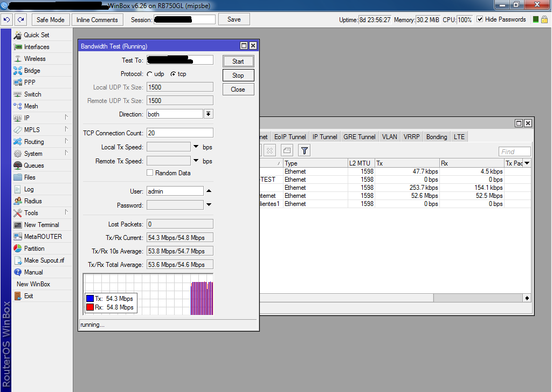Click the red Rx legend swatch

coord(90,307)
